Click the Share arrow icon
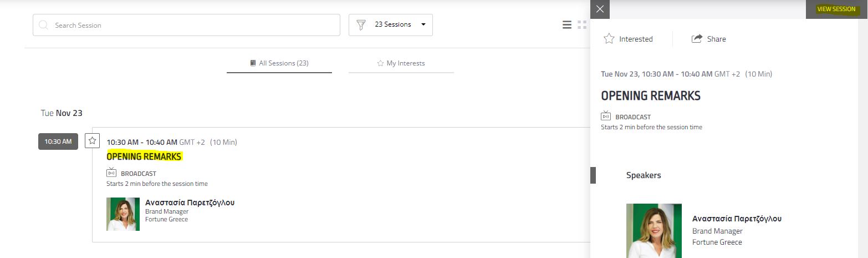Viewport: 868px width, 258px height. click(697, 39)
